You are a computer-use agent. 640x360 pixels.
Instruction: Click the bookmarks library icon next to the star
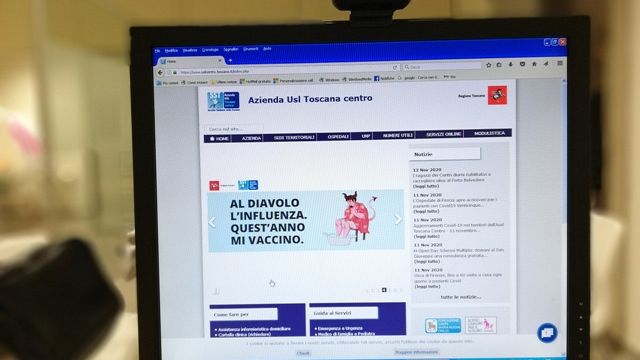coord(499,64)
